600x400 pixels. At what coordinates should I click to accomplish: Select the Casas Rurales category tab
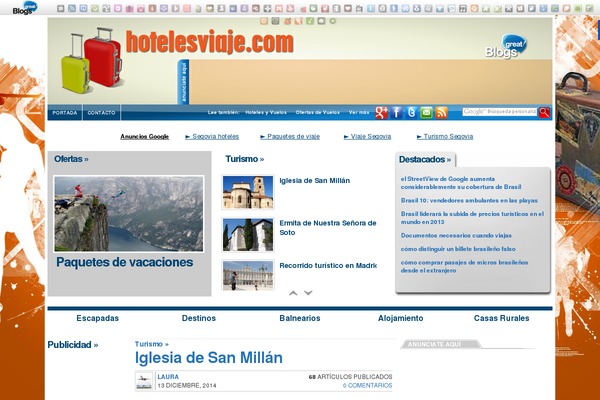click(x=502, y=318)
